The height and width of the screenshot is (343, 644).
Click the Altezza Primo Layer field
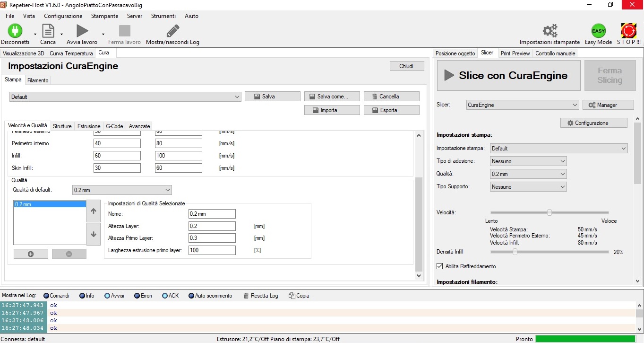pyautogui.click(x=212, y=238)
